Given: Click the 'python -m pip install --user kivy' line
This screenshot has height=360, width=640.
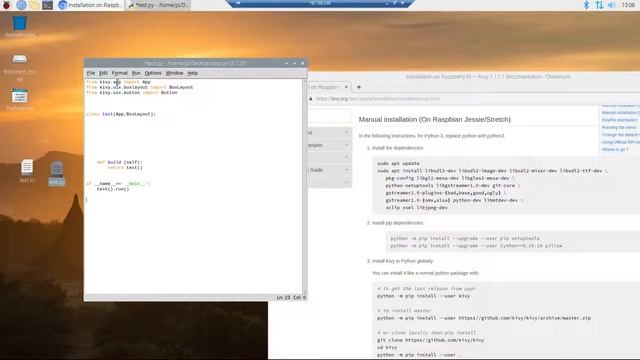Looking at the screenshot, I should 423,296.
